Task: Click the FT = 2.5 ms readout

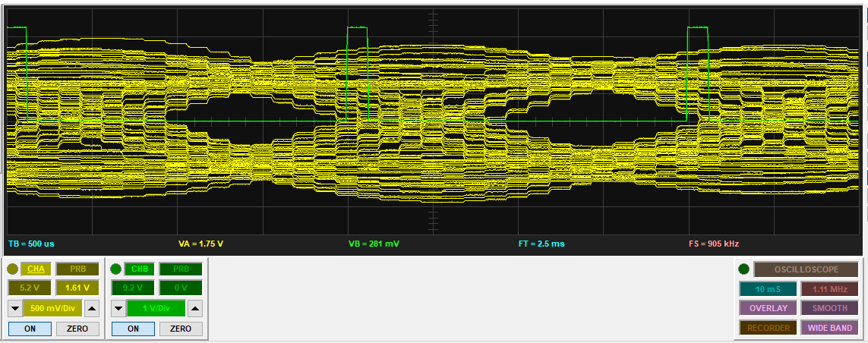Action: [x=541, y=244]
